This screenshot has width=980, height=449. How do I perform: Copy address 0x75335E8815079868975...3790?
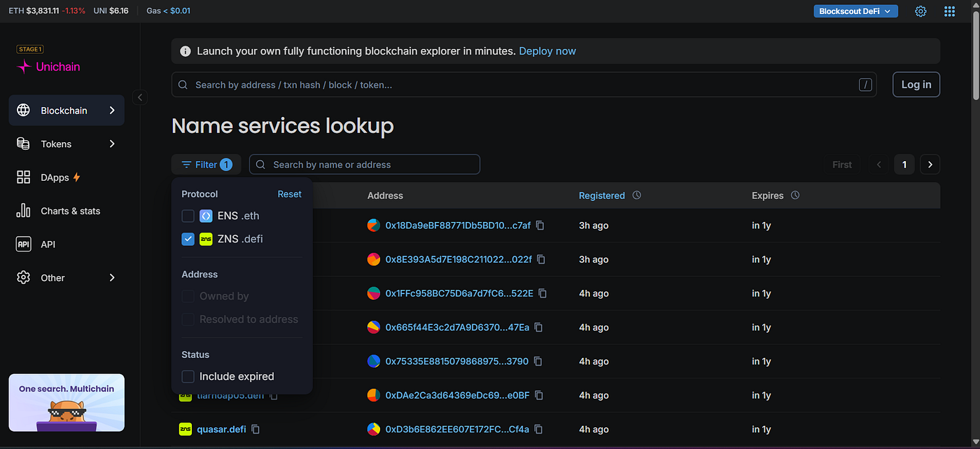(538, 361)
